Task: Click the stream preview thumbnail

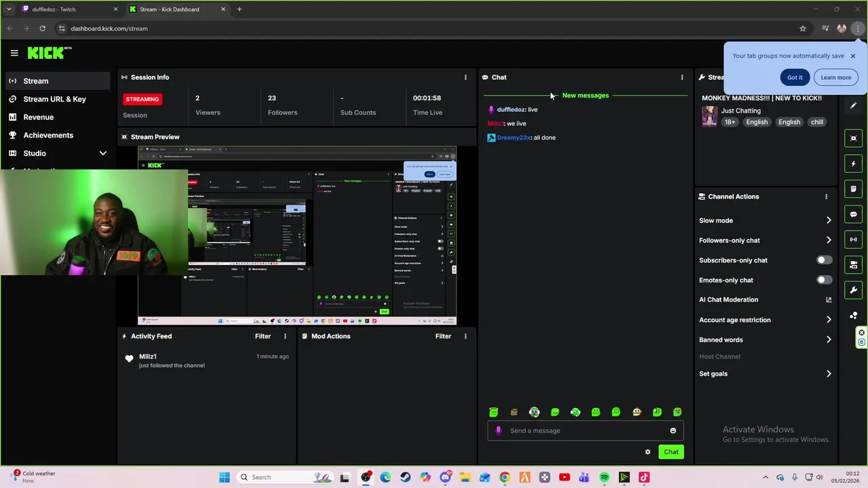Action: point(297,236)
